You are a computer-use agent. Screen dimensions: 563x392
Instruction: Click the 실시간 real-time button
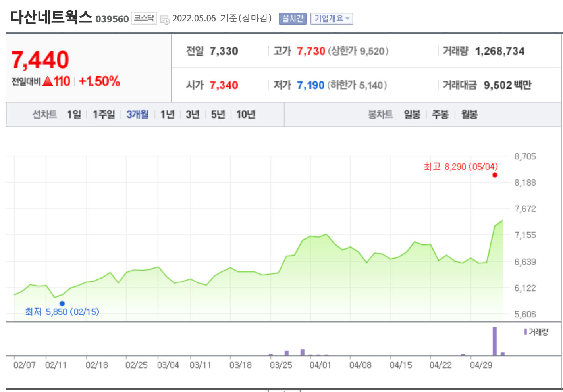293,19
